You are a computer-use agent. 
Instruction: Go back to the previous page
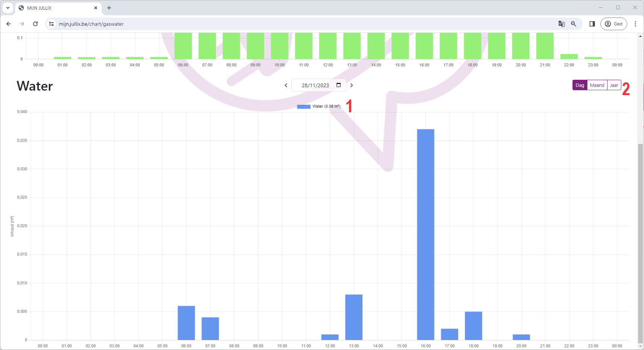(9, 24)
